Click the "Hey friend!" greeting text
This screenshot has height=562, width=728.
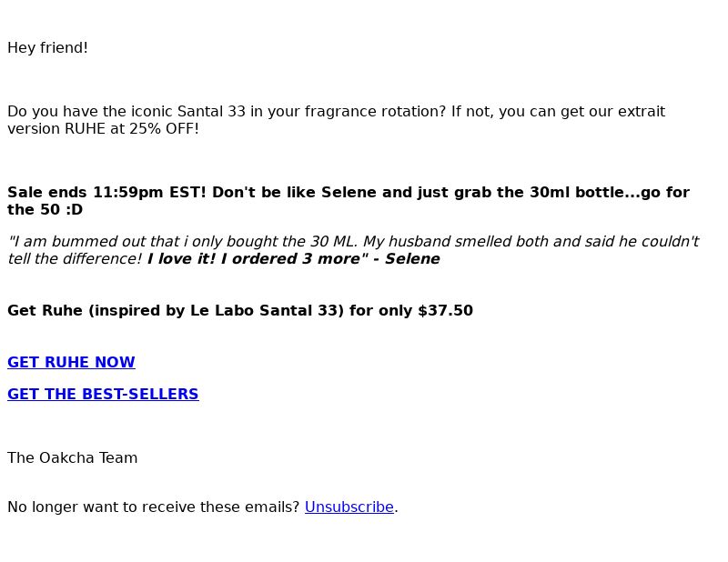coord(47,48)
